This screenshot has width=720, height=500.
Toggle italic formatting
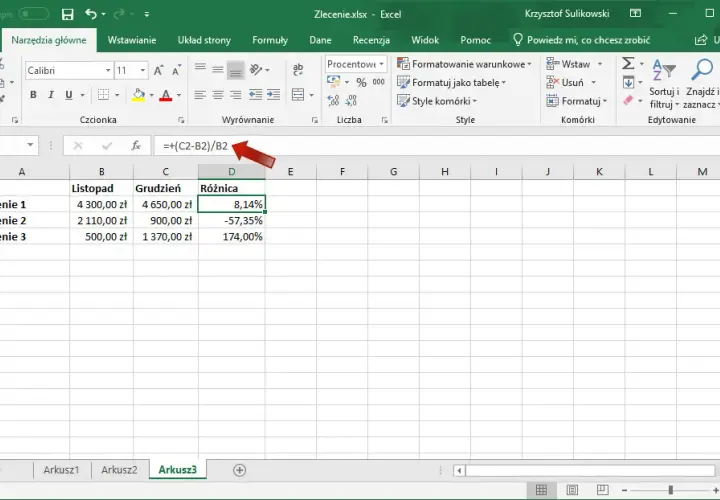(51, 95)
